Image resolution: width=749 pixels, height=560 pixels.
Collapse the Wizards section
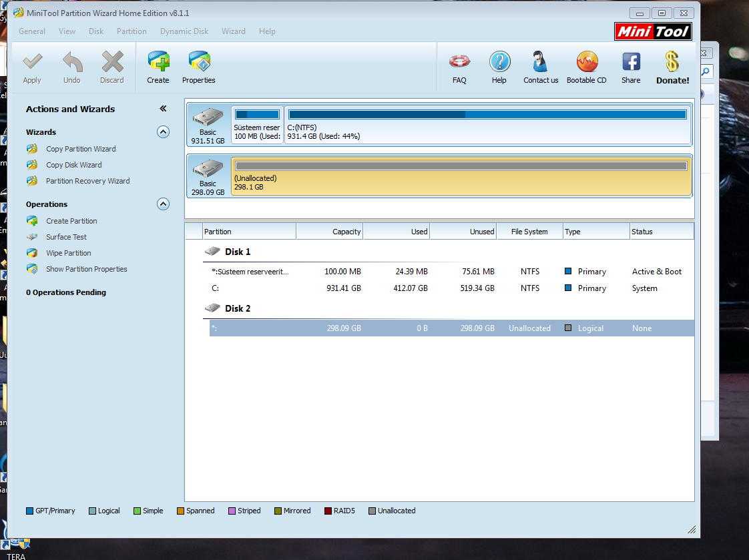[163, 131]
